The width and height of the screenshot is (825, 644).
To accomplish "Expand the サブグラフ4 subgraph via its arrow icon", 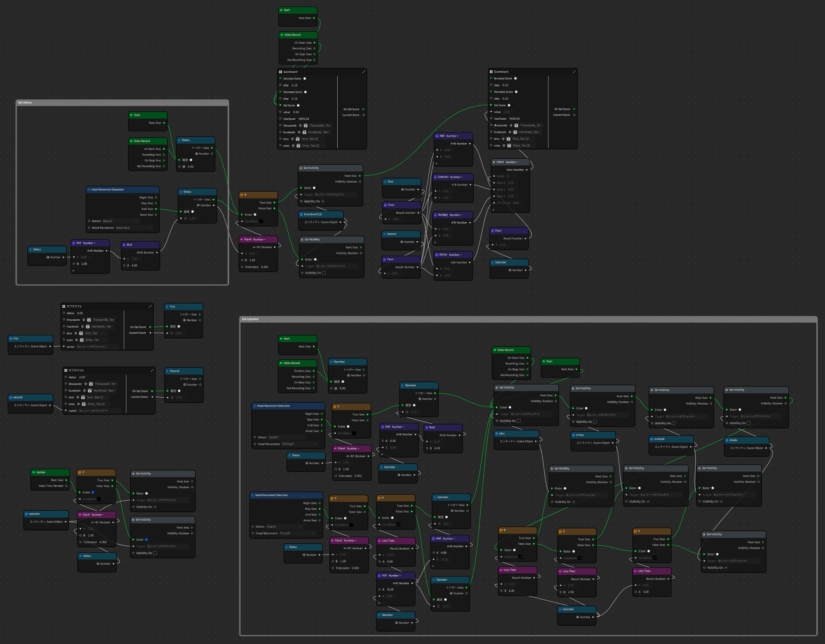I will pos(152,371).
